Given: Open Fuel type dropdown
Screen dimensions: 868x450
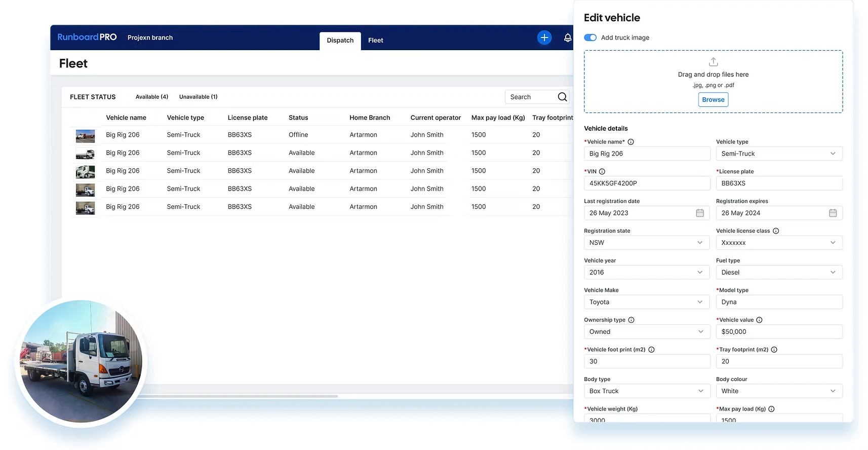Looking at the screenshot, I should (x=779, y=272).
